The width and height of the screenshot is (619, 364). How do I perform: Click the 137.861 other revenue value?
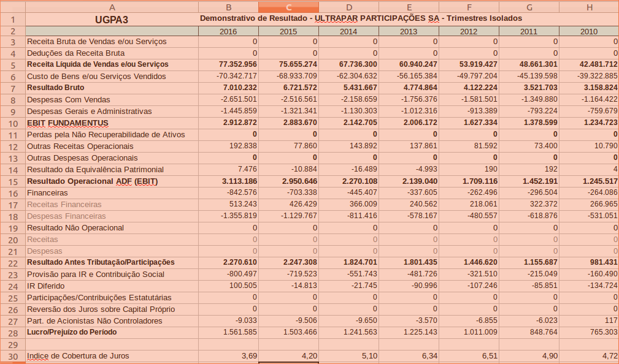423,146
